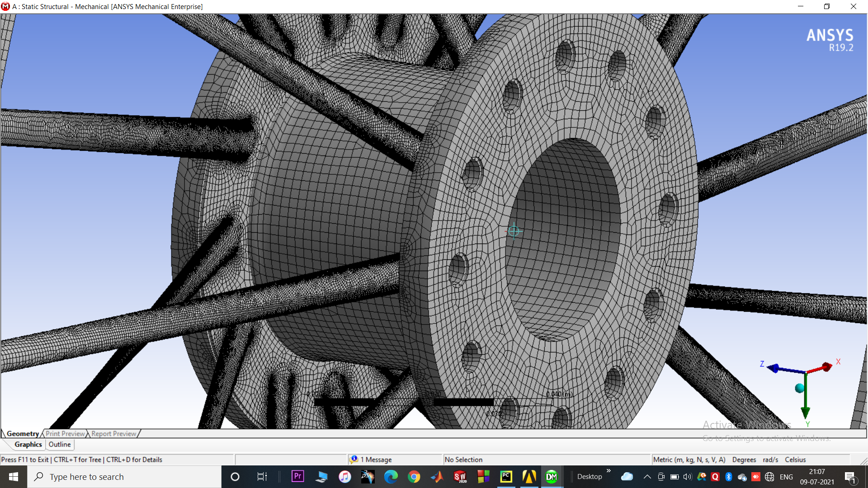Open the network globe tray icon

[x=769, y=477]
